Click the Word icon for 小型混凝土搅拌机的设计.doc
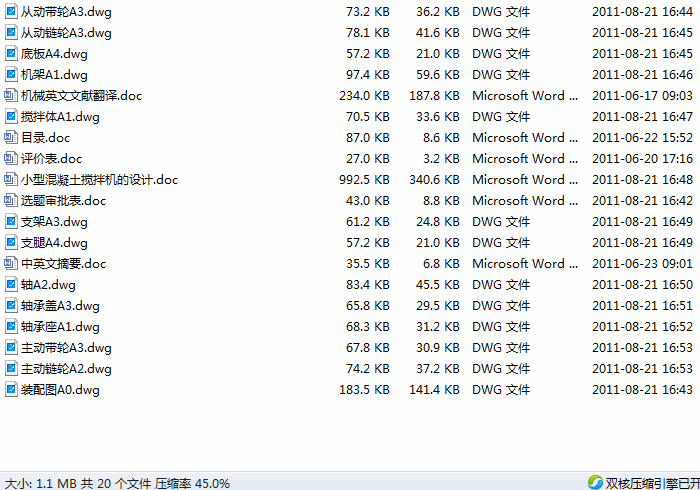700x490 pixels. pyautogui.click(x=11, y=179)
